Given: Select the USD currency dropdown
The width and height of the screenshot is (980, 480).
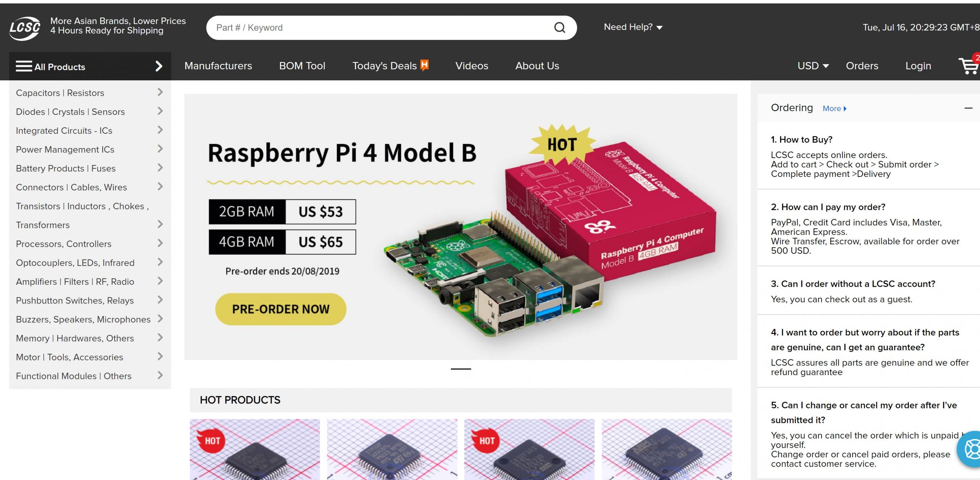Looking at the screenshot, I should (x=812, y=65).
